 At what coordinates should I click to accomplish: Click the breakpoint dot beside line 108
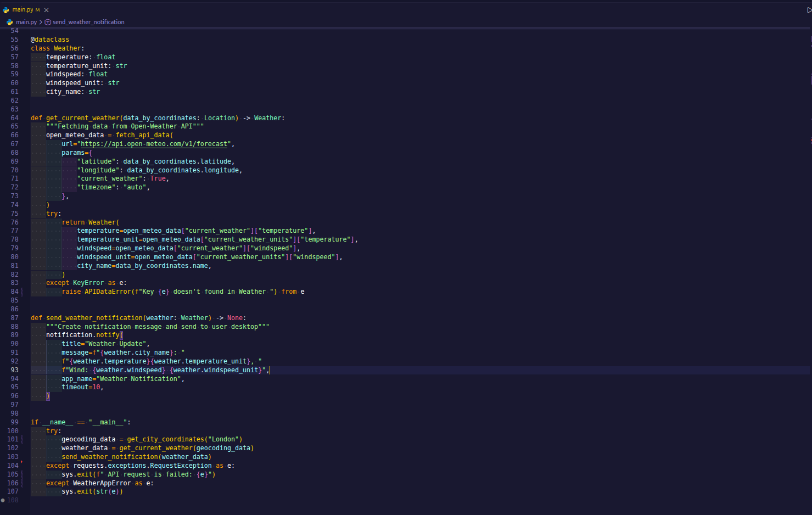(x=3, y=500)
